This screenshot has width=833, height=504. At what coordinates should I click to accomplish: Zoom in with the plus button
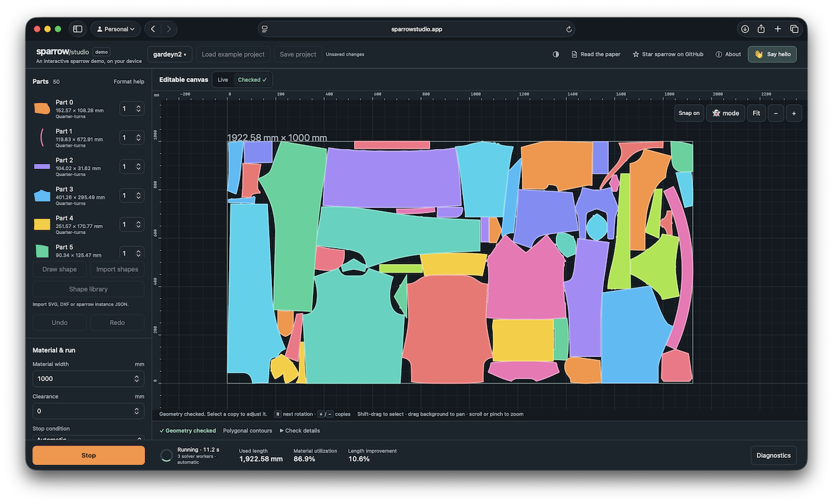click(x=794, y=113)
